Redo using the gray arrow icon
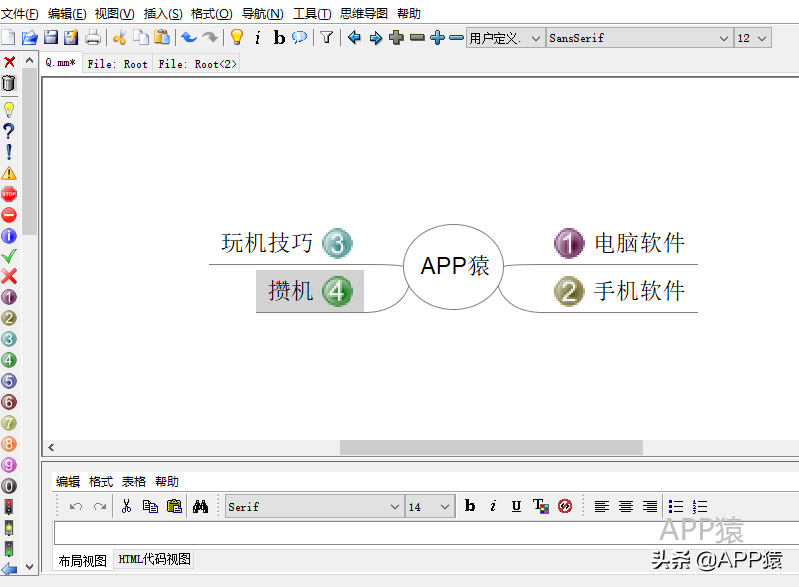 click(210, 38)
